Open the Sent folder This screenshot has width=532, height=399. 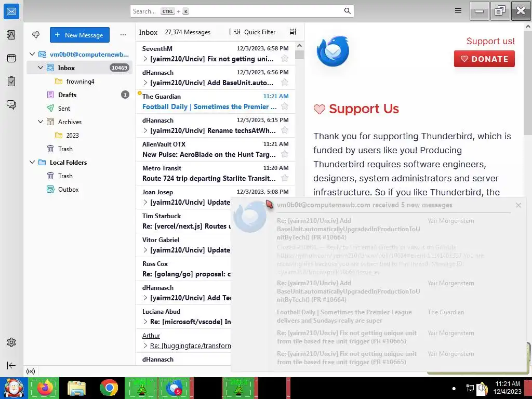click(79, 108)
